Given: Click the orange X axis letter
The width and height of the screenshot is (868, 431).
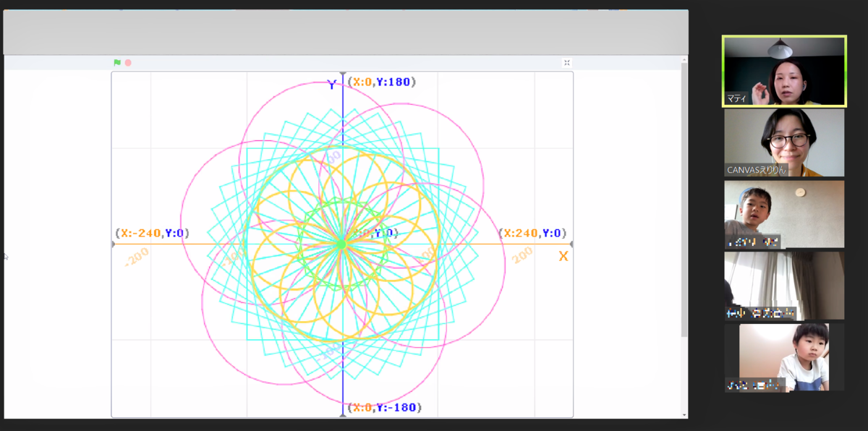Looking at the screenshot, I should (x=563, y=257).
